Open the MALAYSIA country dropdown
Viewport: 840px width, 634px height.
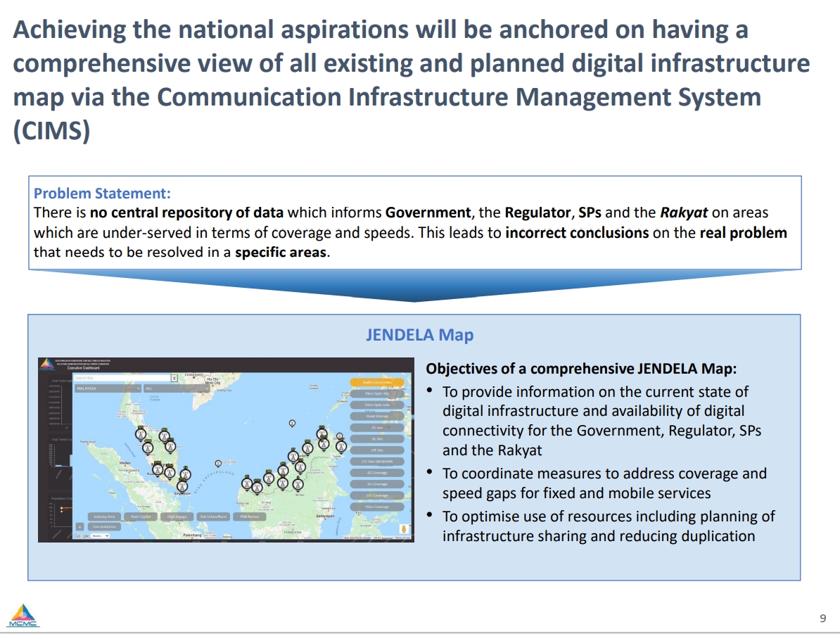point(107,388)
